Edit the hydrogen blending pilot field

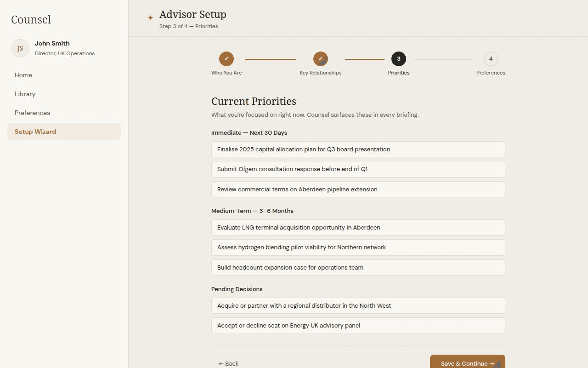pyautogui.click(x=358, y=247)
